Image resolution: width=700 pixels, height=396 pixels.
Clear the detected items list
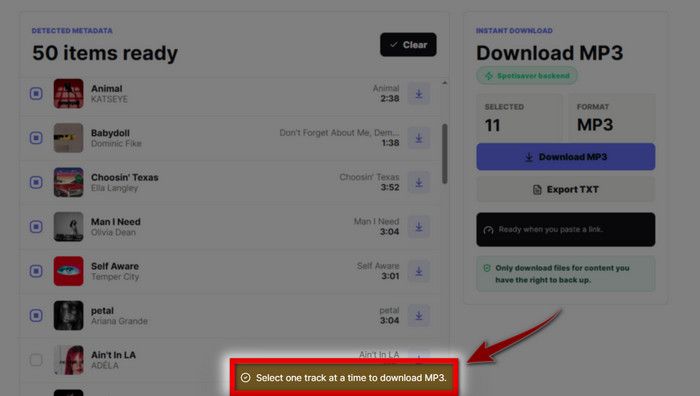408,45
